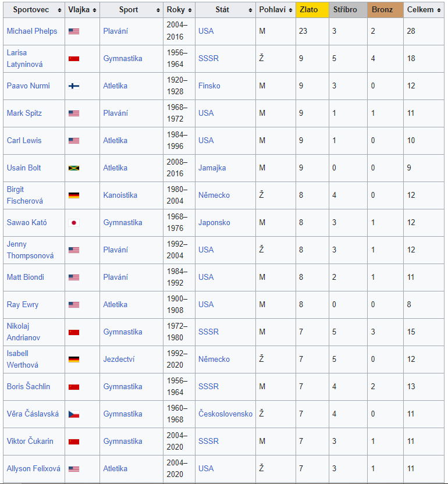Open the Isabell Werthová link
Viewport: 448px width, 484px height.
[23, 360]
